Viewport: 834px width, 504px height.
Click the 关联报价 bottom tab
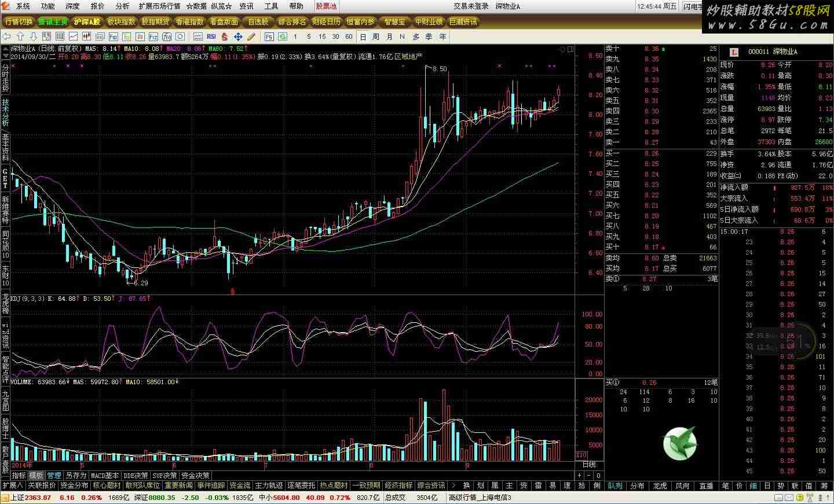tap(42, 485)
